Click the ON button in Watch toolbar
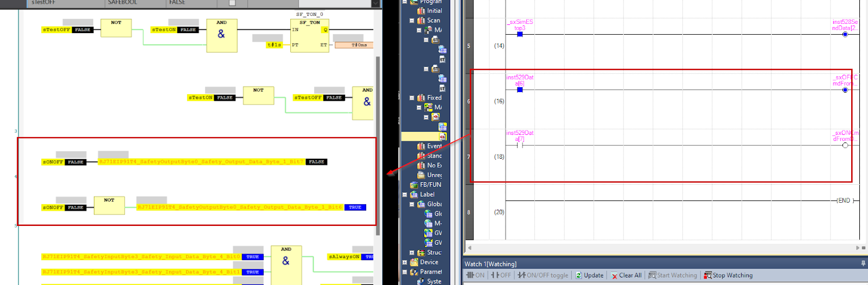The image size is (868, 285). (x=475, y=275)
